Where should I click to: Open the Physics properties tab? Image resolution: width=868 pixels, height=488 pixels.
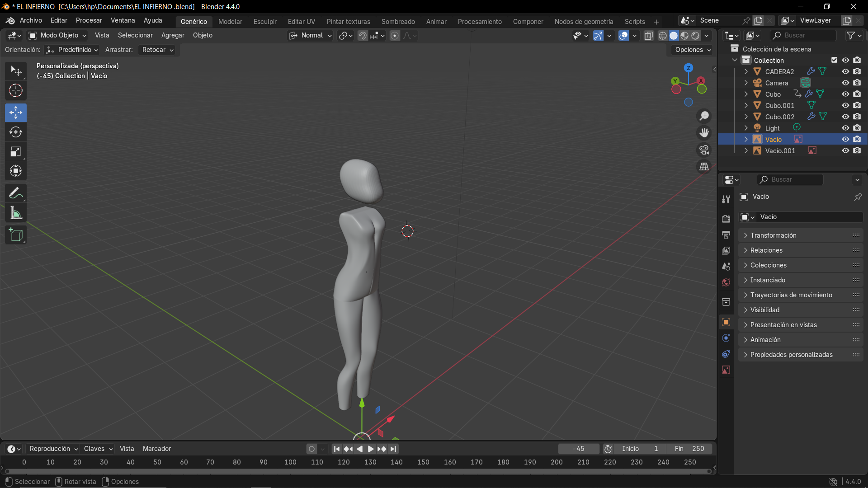[x=726, y=338]
